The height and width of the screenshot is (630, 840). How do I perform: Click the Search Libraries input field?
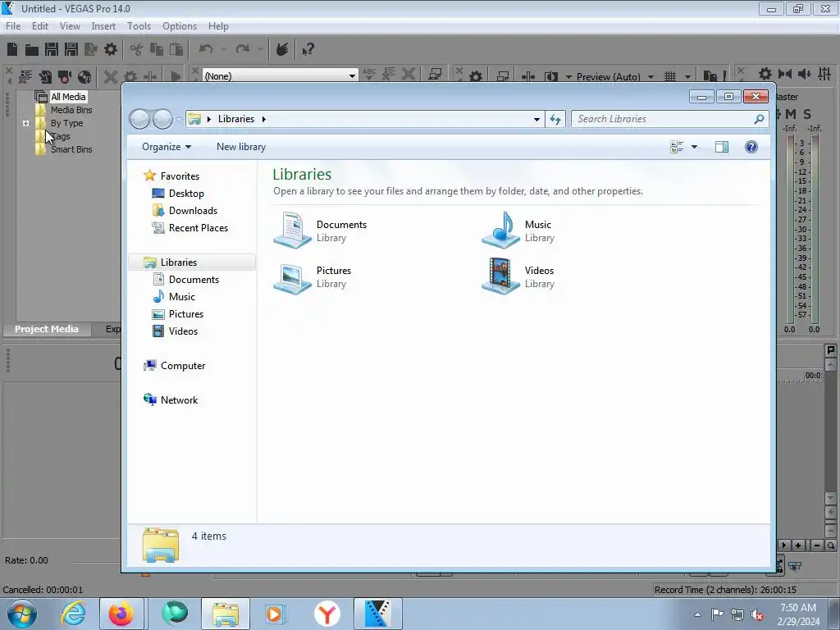pos(669,119)
